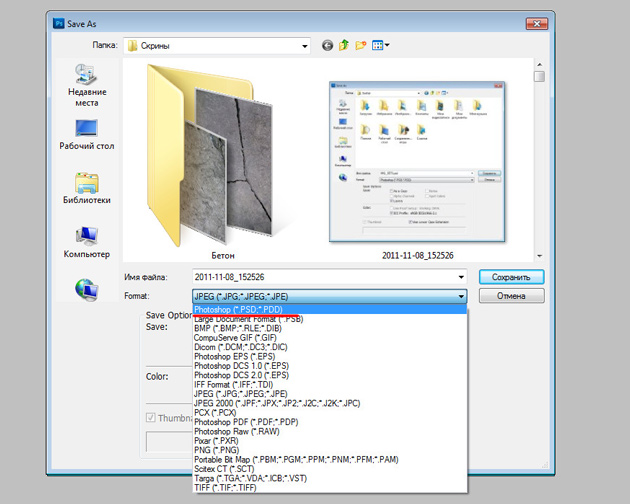Choose Portable Bit Map format
The width and height of the screenshot is (630, 504).
(x=329, y=459)
